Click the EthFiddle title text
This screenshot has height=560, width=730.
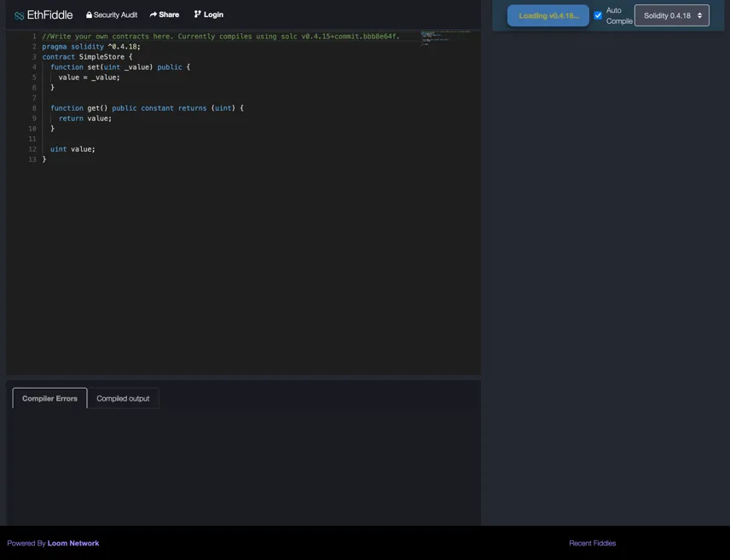pyautogui.click(x=49, y=14)
